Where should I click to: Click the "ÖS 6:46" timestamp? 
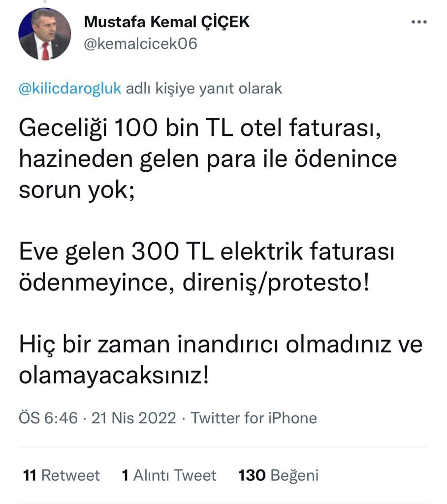tap(48, 418)
